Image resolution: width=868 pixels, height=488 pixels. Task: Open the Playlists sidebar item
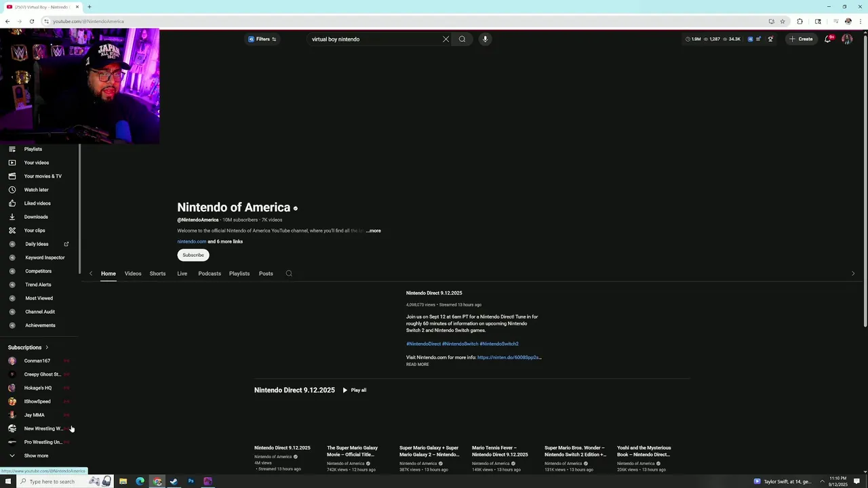click(33, 149)
